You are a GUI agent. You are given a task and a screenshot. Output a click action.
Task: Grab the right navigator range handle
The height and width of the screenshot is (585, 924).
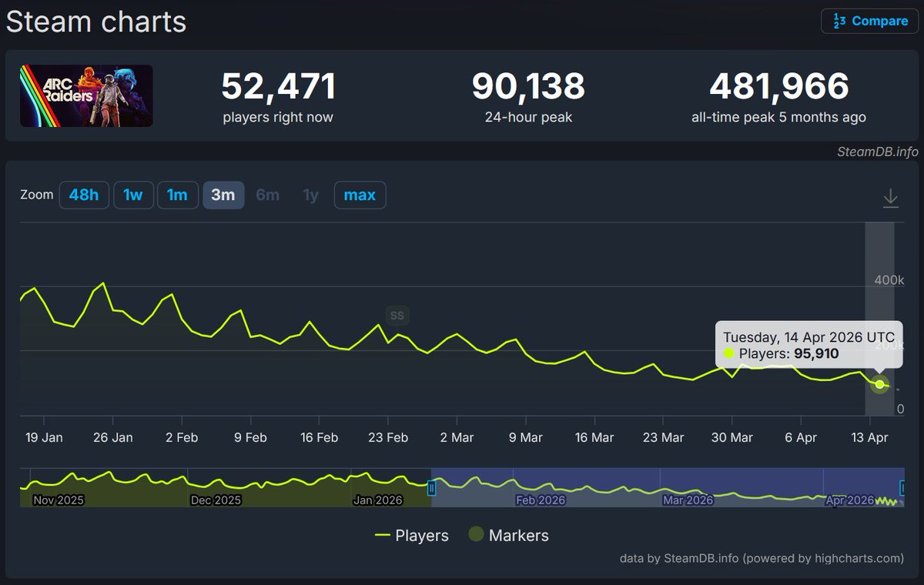(903, 487)
